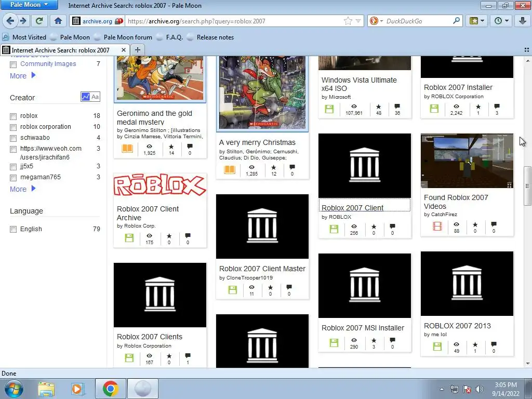Open the F.A.Q. bookmark
532x399 pixels.
coord(170,37)
